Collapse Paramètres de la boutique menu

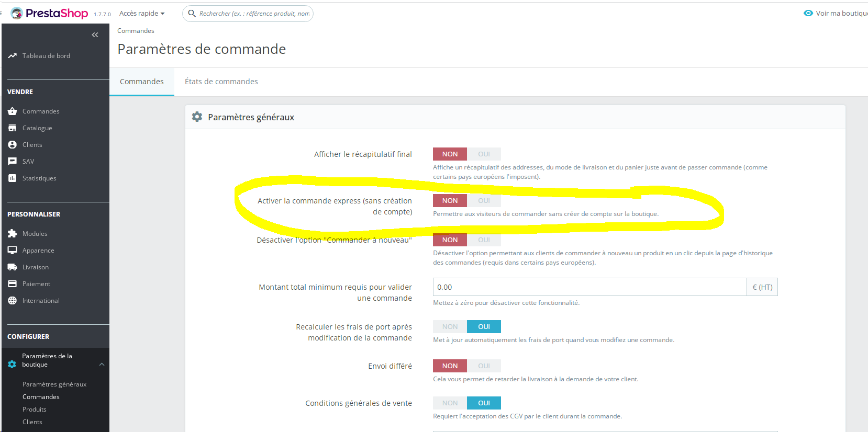[102, 365]
